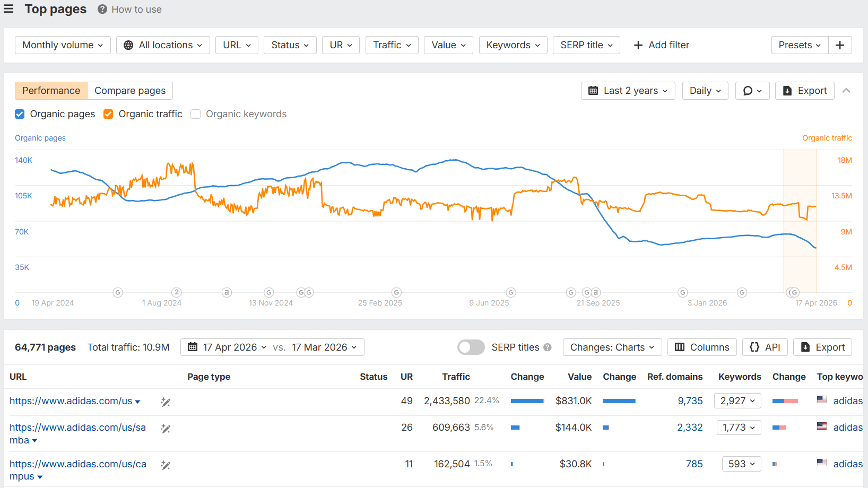Image resolution: width=868 pixels, height=488 pixels.
Task: Click the US flag in the campus row
Action: [822, 463]
